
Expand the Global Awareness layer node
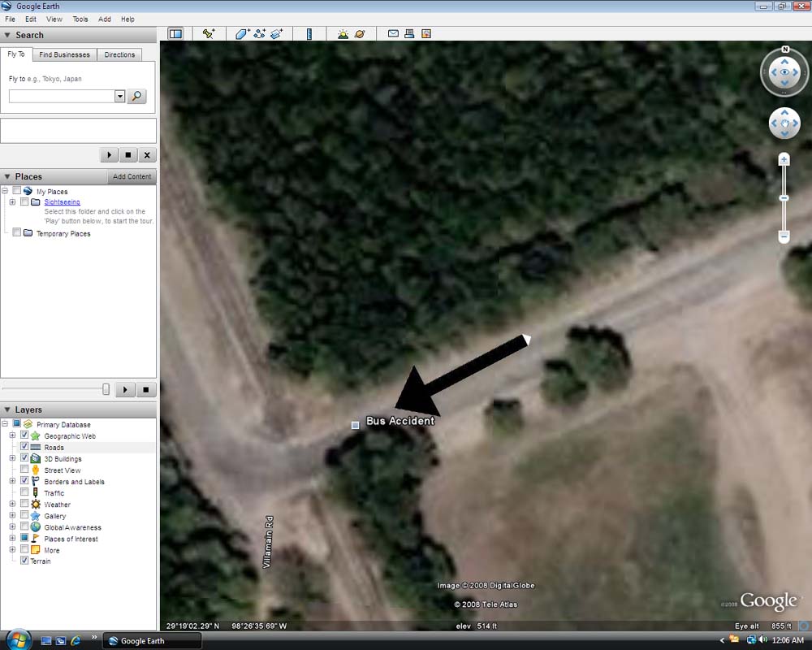(x=12, y=526)
